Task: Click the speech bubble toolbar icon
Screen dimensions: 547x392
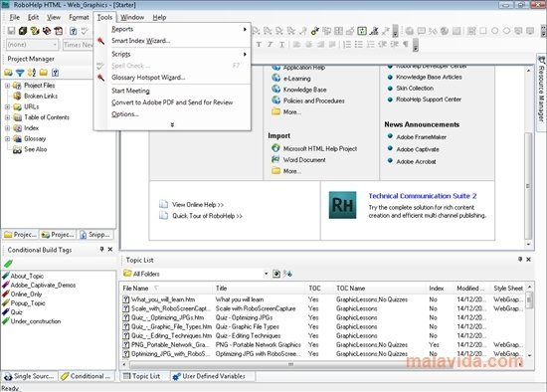Action: [x=422, y=31]
